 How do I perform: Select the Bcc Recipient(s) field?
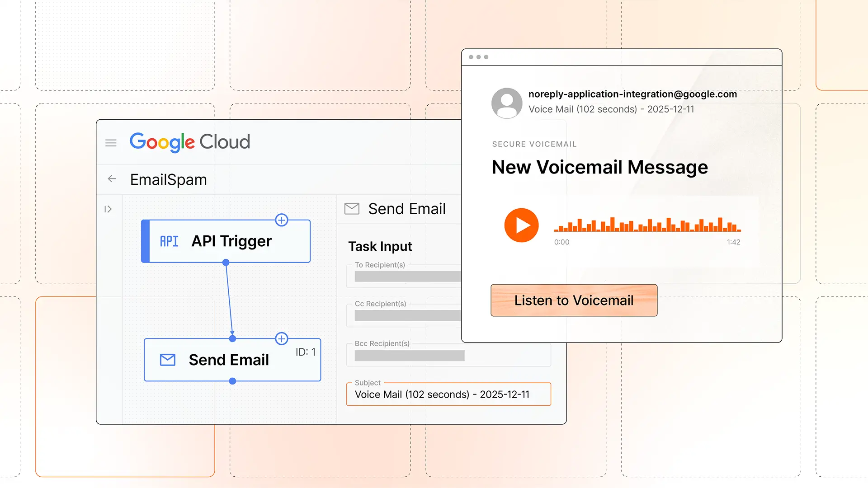(409, 356)
